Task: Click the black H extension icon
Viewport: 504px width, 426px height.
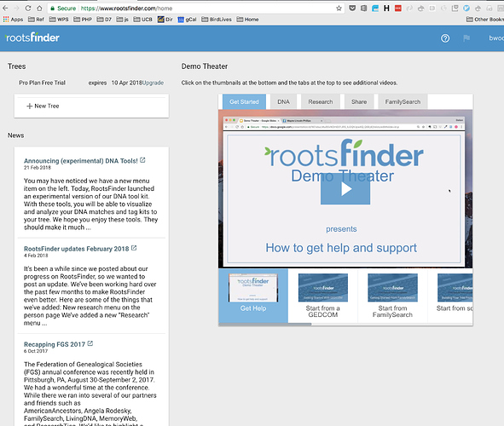Action: click(386, 9)
